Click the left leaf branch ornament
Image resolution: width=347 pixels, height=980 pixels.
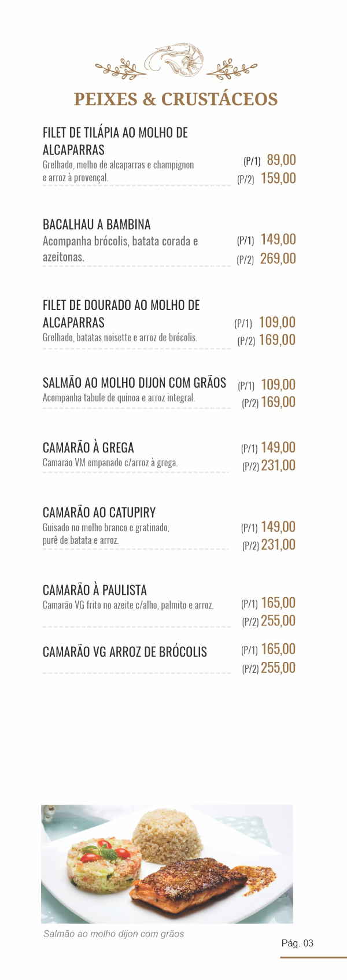point(121,69)
